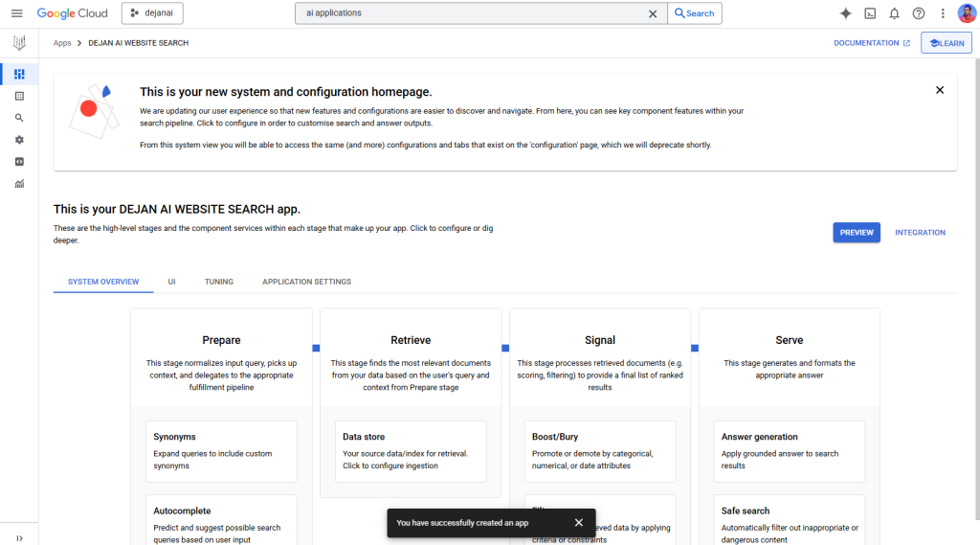
Task: Activate Cloud Shell terminal icon
Action: coord(870,13)
